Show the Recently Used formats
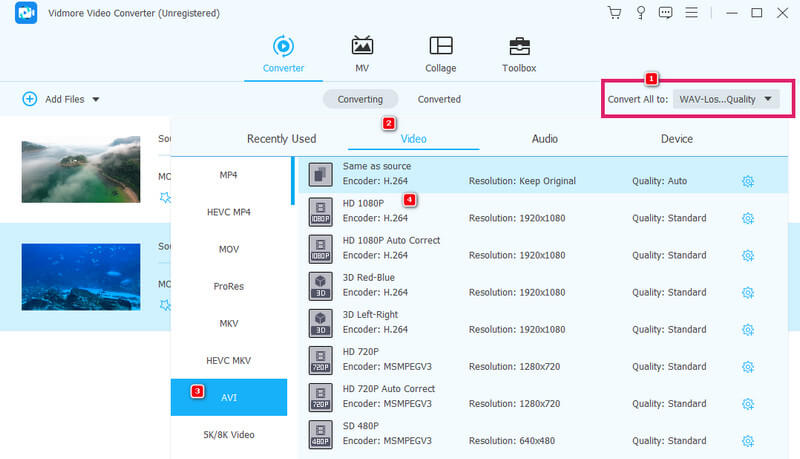Image resolution: width=800 pixels, height=459 pixels. pos(281,139)
